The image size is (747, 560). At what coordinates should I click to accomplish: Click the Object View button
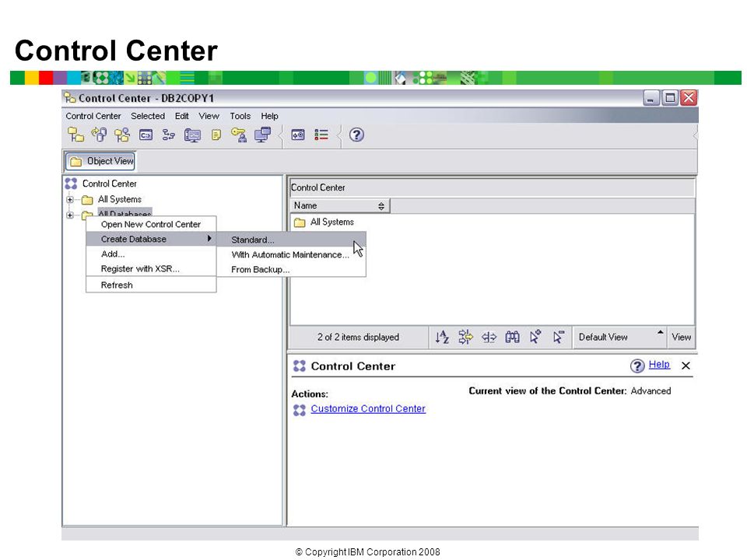(100, 162)
